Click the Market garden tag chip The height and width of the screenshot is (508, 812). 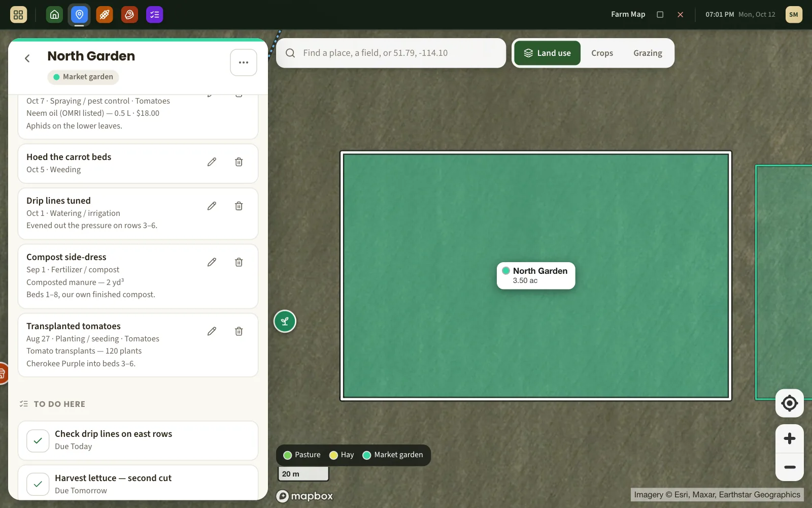83,77
